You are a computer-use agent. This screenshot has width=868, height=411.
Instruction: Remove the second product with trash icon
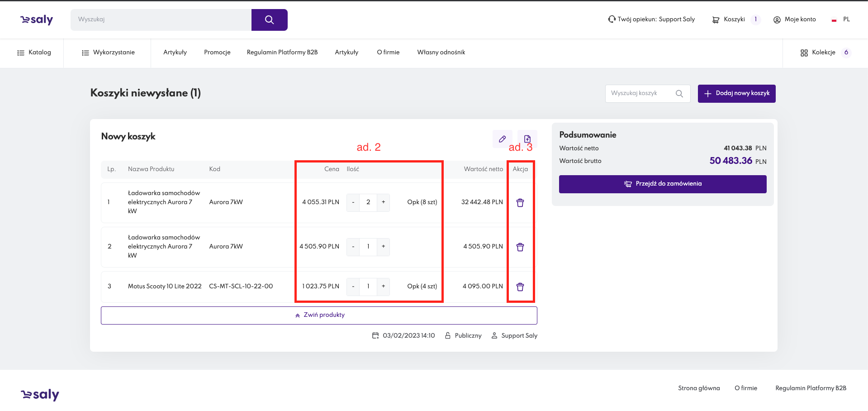(520, 247)
